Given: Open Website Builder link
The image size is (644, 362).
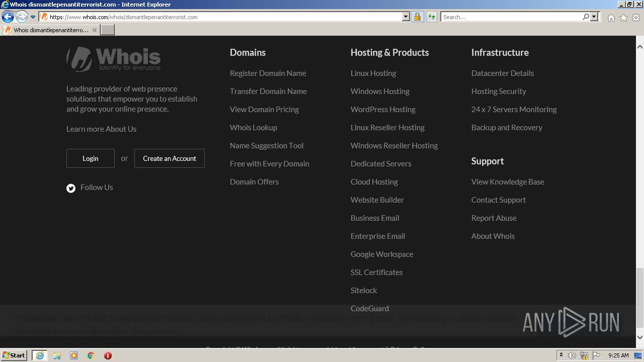Looking at the screenshot, I should pos(377,200).
